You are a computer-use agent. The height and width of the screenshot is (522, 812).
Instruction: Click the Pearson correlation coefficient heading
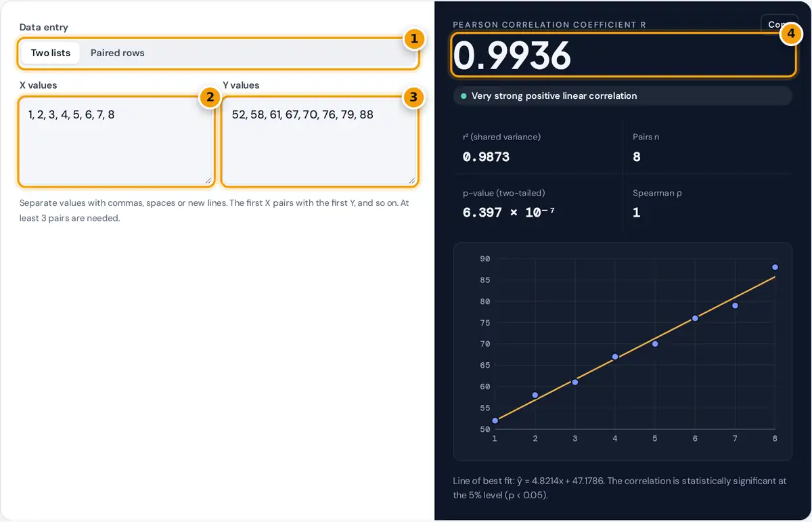549,25
